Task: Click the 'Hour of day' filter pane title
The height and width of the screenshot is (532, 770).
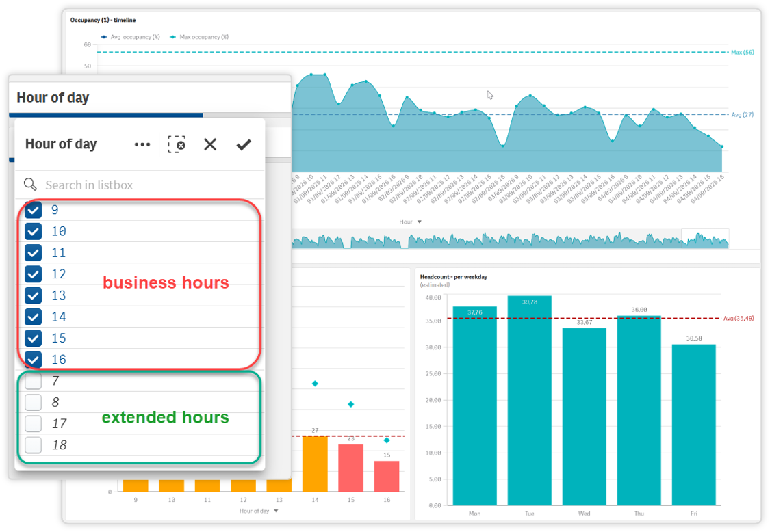Action: [53, 98]
